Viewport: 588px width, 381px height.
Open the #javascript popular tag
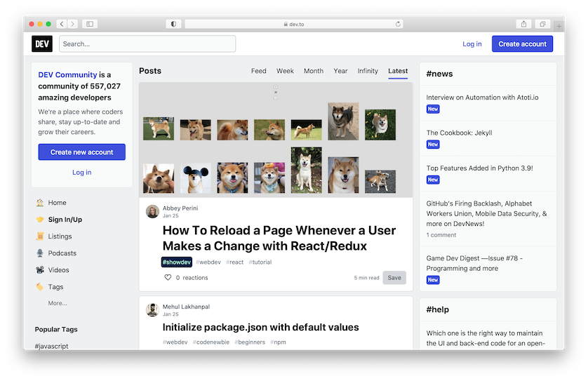click(51, 346)
